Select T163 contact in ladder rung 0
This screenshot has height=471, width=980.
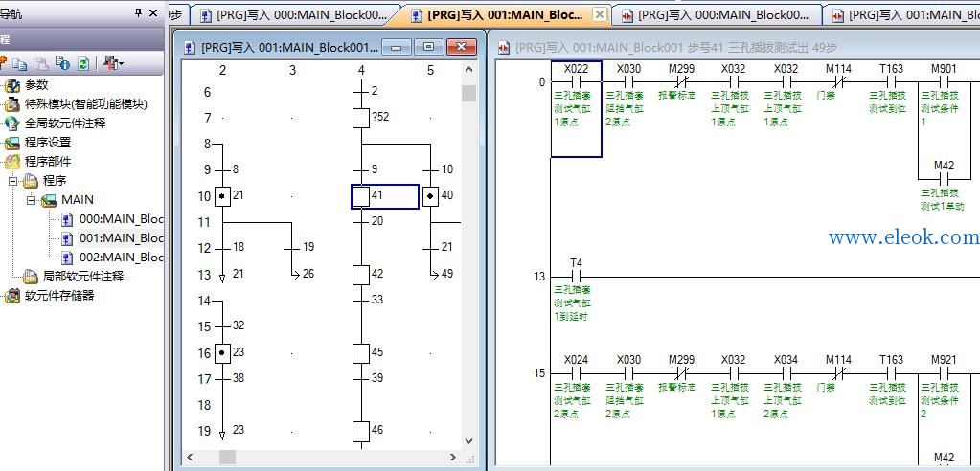pyautogui.click(x=891, y=81)
